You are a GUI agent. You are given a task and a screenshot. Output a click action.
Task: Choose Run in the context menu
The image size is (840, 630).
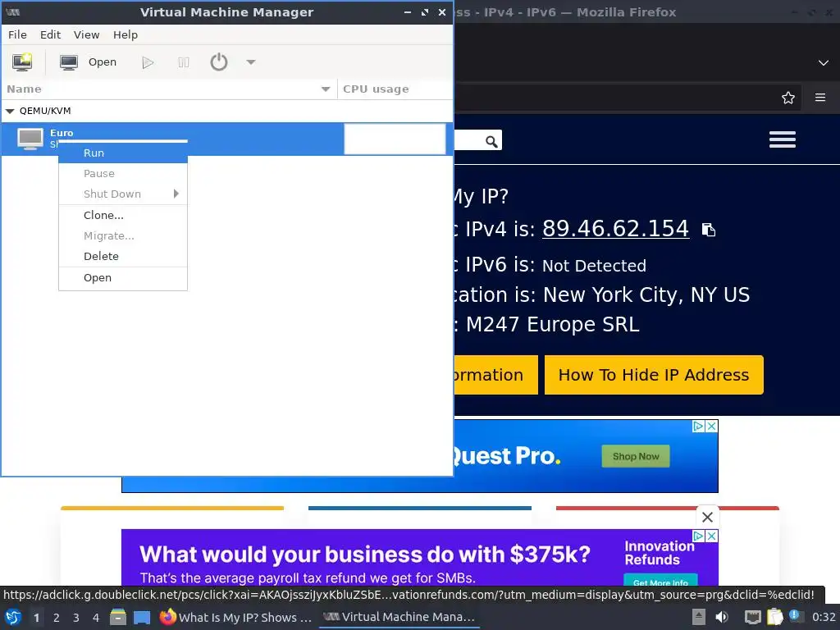(123, 153)
